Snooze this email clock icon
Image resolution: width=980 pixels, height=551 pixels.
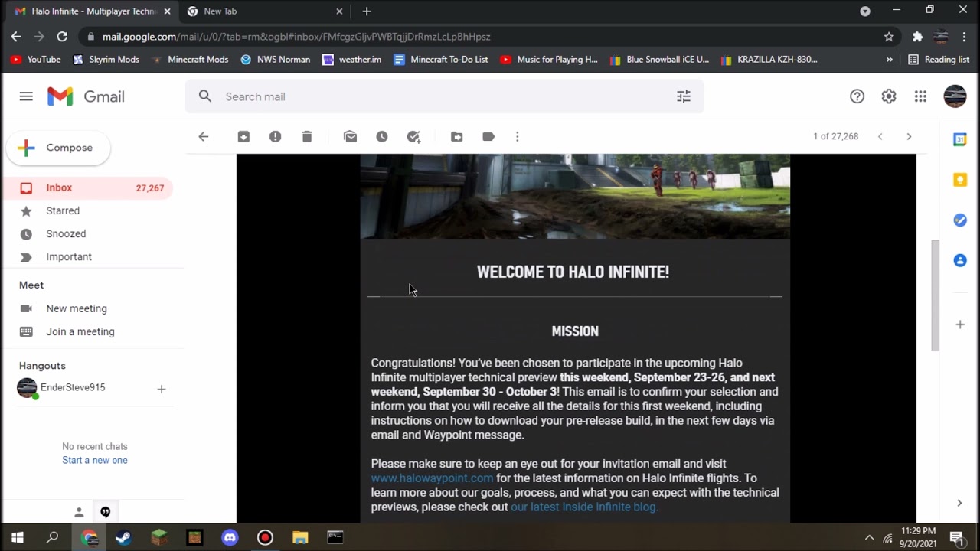pyautogui.click(x=382, y=136)
